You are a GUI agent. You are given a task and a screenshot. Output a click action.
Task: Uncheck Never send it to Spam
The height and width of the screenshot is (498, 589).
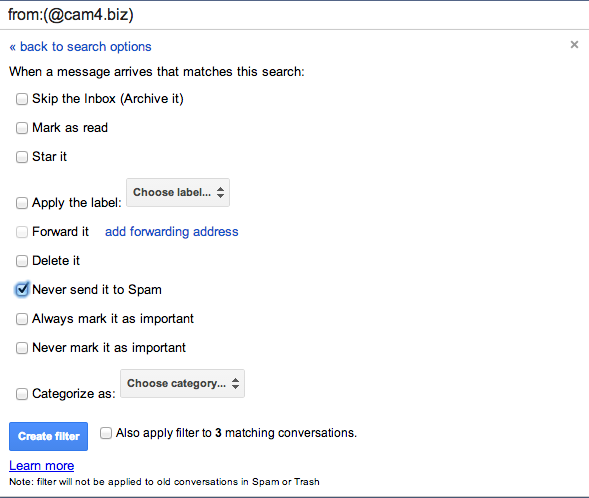(22, 290)
